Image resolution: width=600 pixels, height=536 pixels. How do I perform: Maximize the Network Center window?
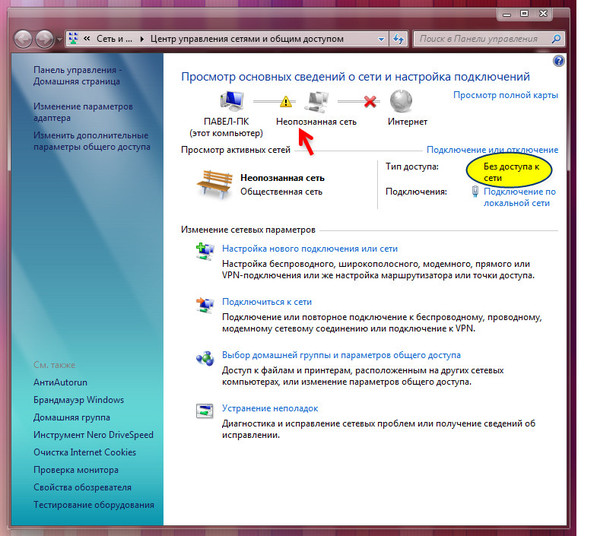(524, 14)
